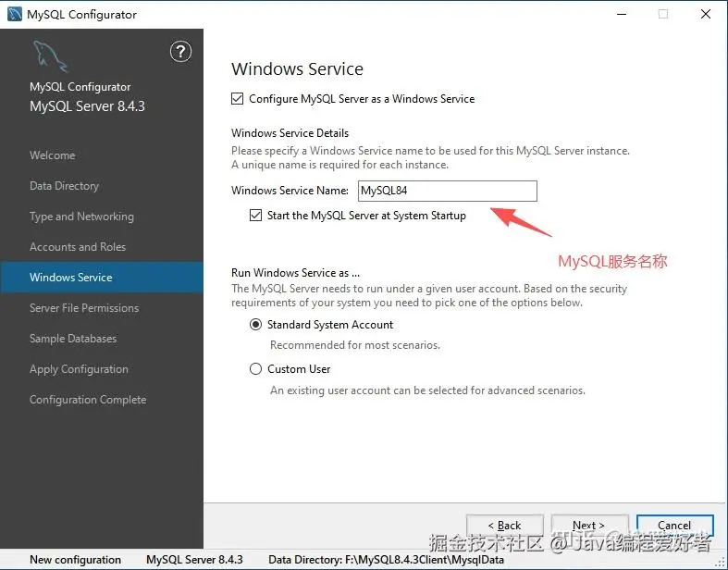Click the Run Windows Service as label
The image size is (728, 570).
pyautogui.click(x=295, y=273)
